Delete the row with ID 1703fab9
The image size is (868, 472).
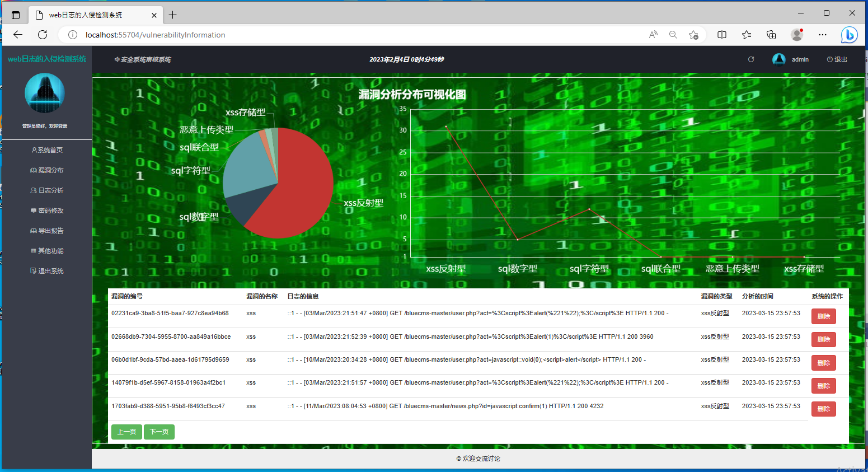[x=824, y=409]
